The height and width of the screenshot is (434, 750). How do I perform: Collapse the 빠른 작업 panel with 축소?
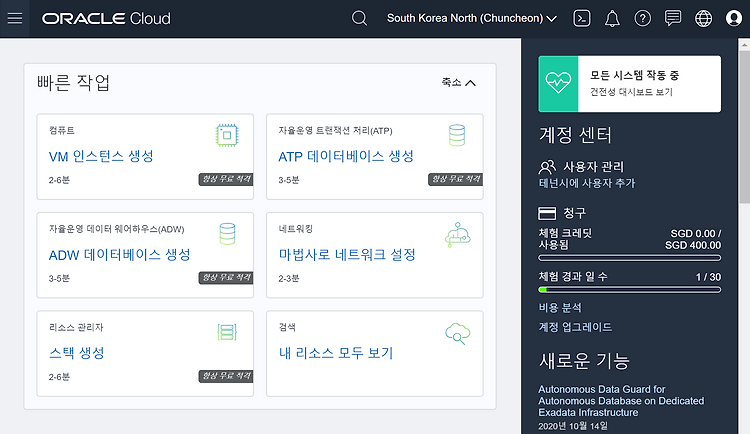(x=458, y=83)
